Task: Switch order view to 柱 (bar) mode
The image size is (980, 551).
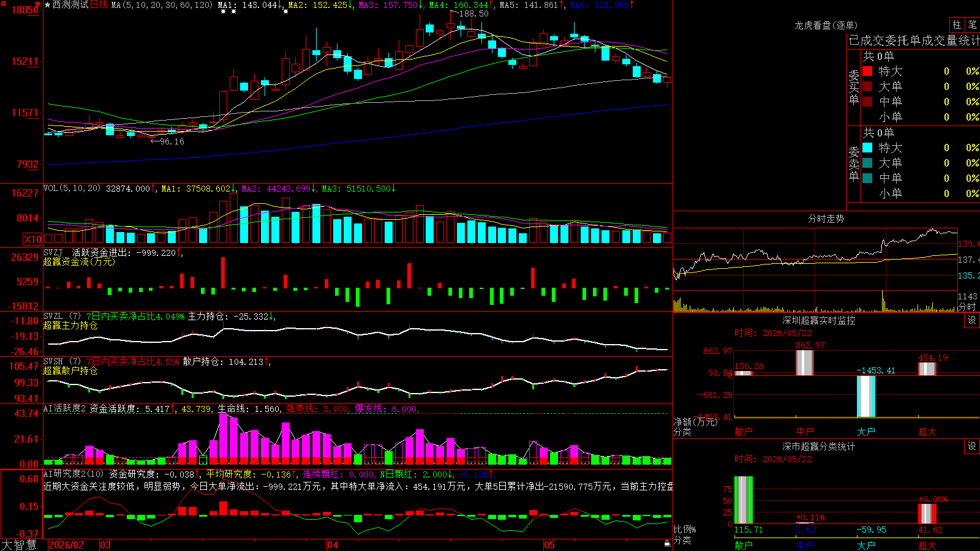Action: click(957, 24)
